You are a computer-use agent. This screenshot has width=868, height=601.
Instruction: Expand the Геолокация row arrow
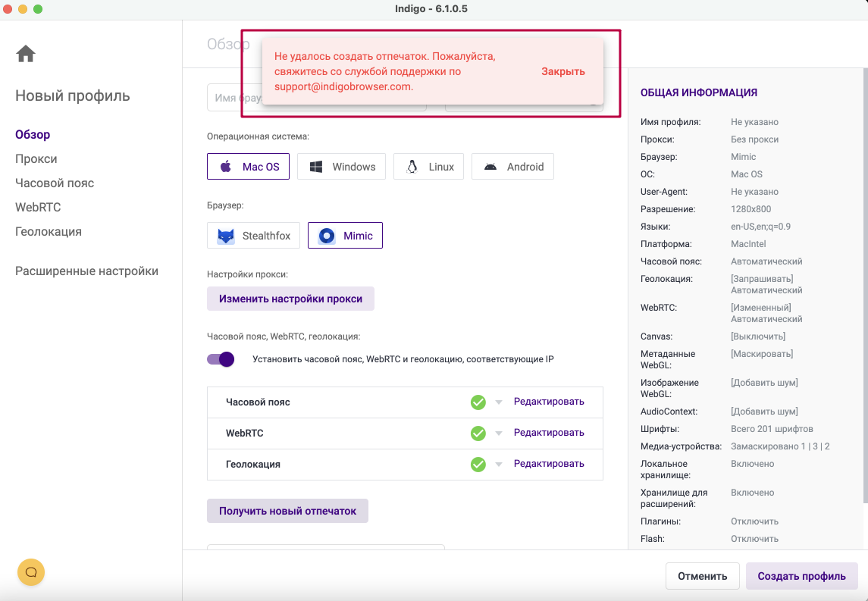point(499,465)
